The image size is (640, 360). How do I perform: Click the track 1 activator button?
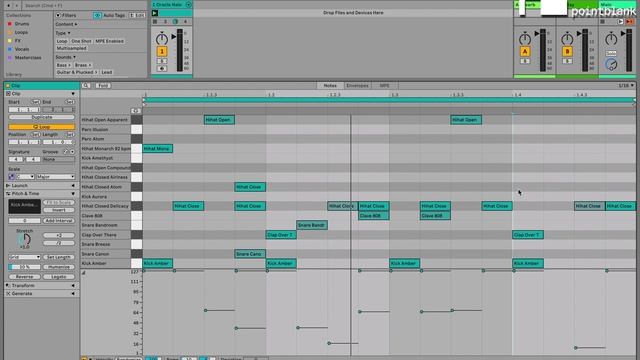pyautogui.click(x=162, y=51)
